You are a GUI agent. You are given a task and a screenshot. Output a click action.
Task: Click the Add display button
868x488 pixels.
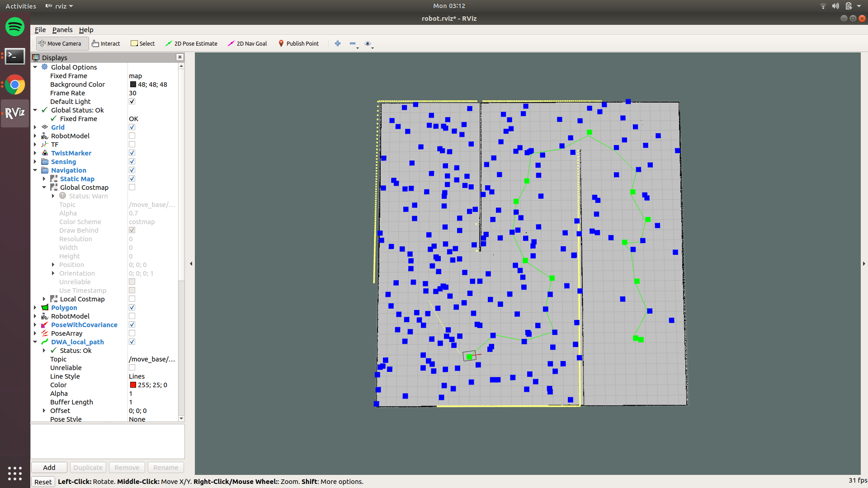(x=49, y=467)
